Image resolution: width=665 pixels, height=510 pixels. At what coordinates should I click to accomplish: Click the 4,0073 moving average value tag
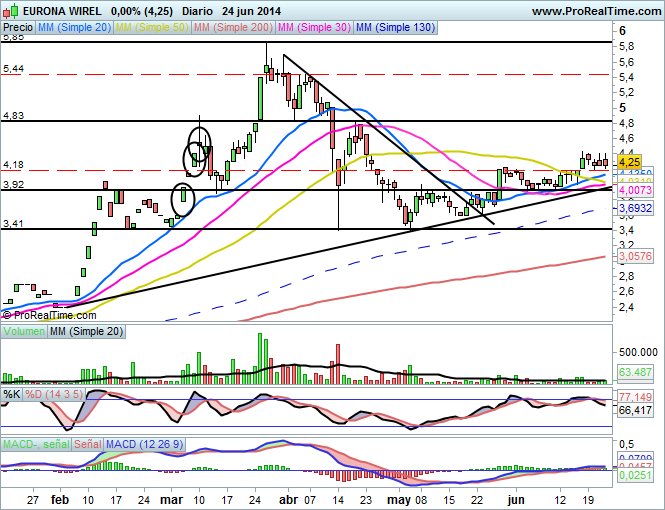(x=635, y=190)
